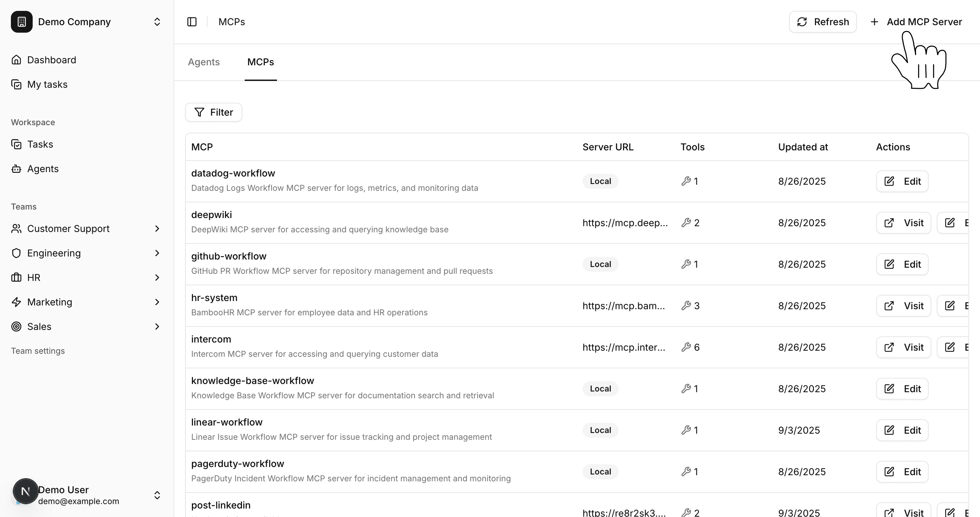Open Agents under the Workspace section
The width and height of the screenshot is (980, 517).
[43, 168]
